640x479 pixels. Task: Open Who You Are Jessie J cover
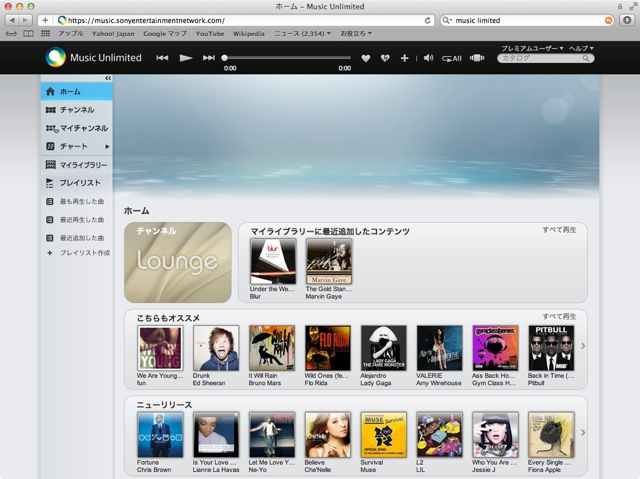click(496, 435)
